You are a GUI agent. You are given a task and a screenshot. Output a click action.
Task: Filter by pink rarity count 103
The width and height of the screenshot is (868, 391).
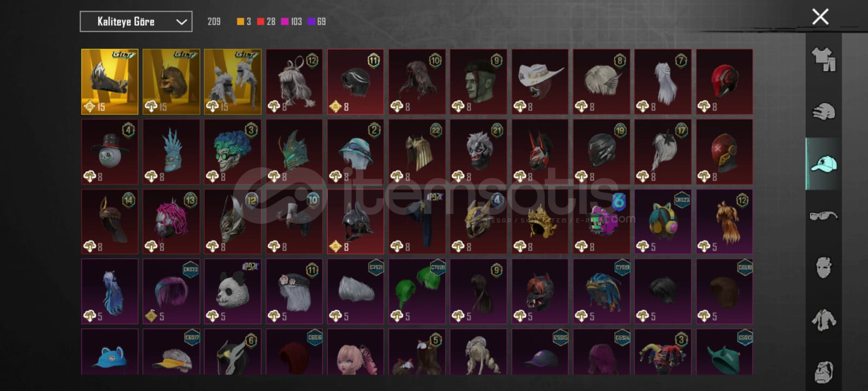pyautogui.click(x=291, y=22)
